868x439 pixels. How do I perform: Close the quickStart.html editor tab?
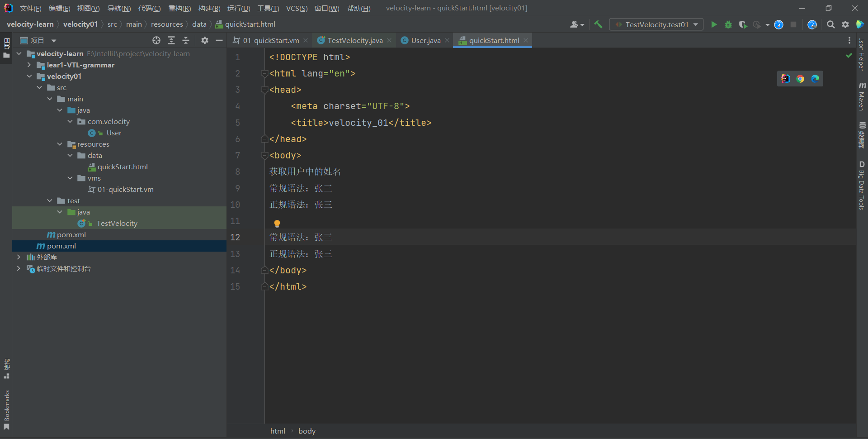coord(526,40)
